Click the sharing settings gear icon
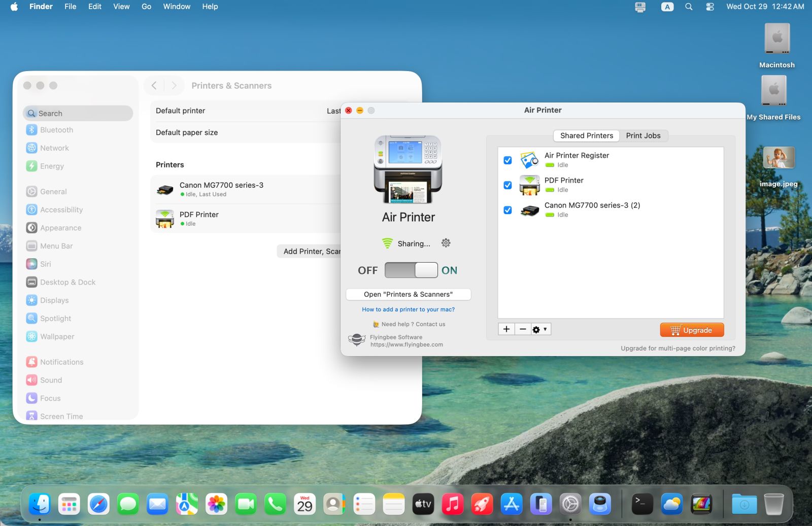The width and height of the screenshot is (812, 526). (446, 243)
